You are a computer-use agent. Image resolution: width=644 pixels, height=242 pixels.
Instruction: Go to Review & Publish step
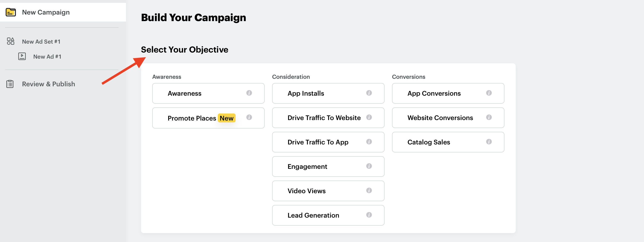pyautogui.click(x=48, y=84)
